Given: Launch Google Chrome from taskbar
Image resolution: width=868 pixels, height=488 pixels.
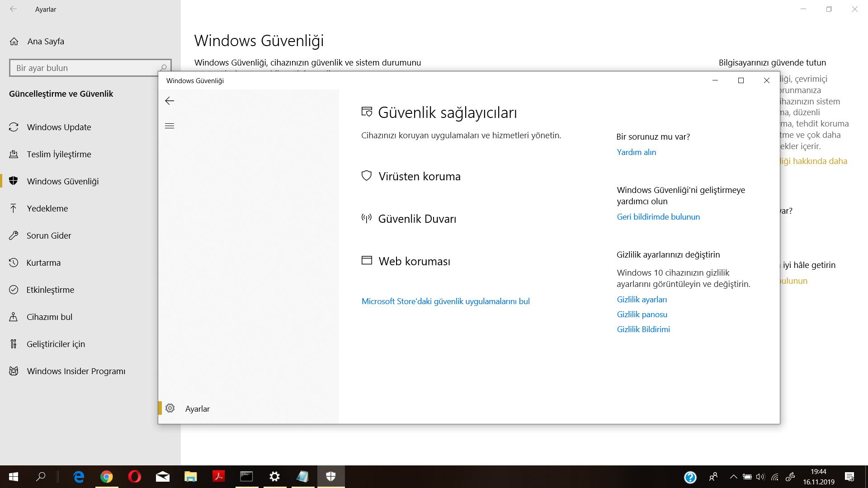Looking at the screenshot, I should coord(107,477).
